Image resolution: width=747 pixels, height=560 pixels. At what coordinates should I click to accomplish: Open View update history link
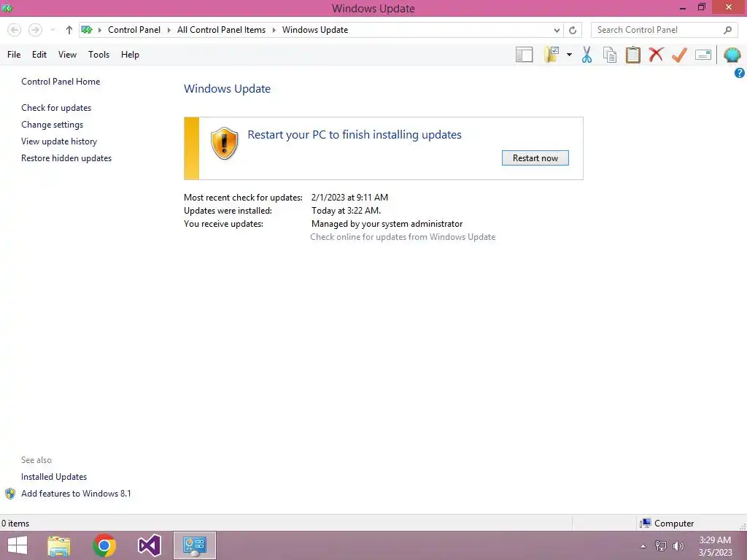coord(59,141)
